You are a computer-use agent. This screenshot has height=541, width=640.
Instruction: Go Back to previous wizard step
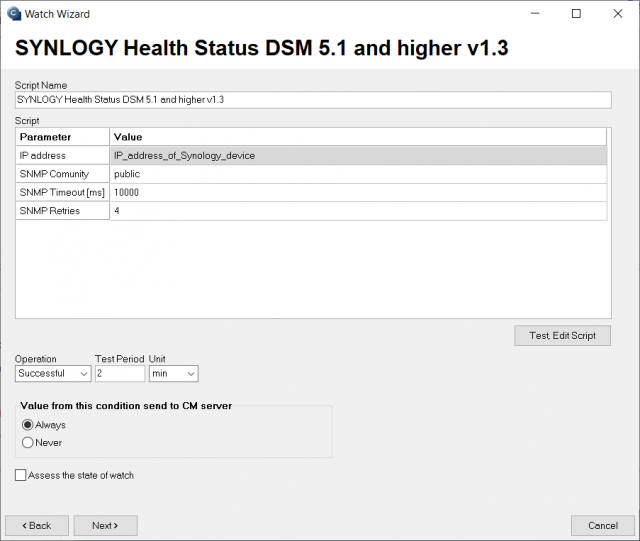(x=37, y=525)
